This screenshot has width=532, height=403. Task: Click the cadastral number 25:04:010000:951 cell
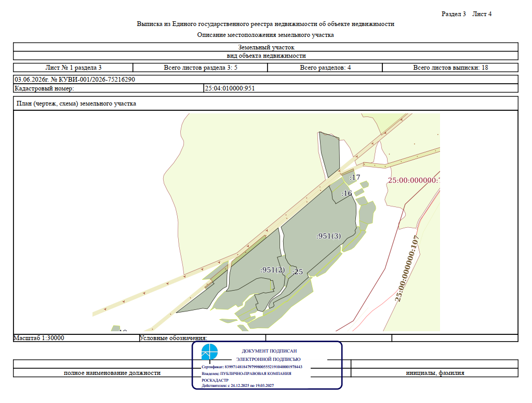pyautogui.click(x=361, y=88)
